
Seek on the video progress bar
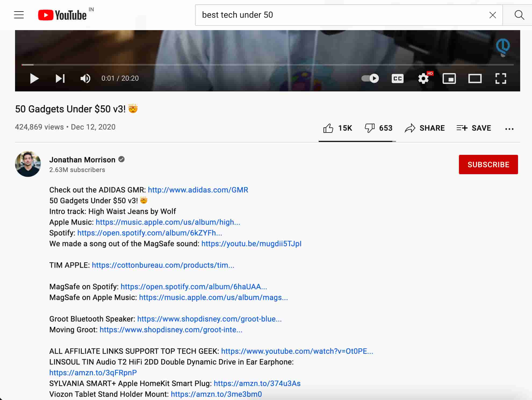pyautogui.click(x=268, y=65)
